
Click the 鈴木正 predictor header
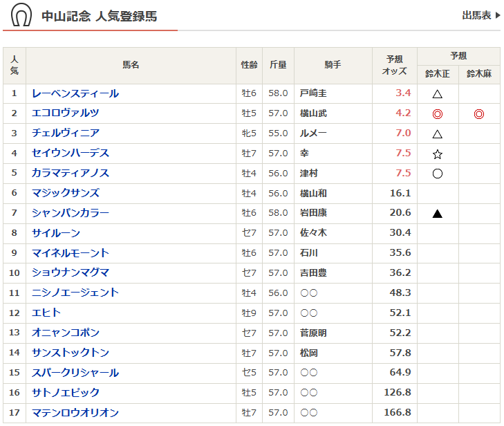437,74
